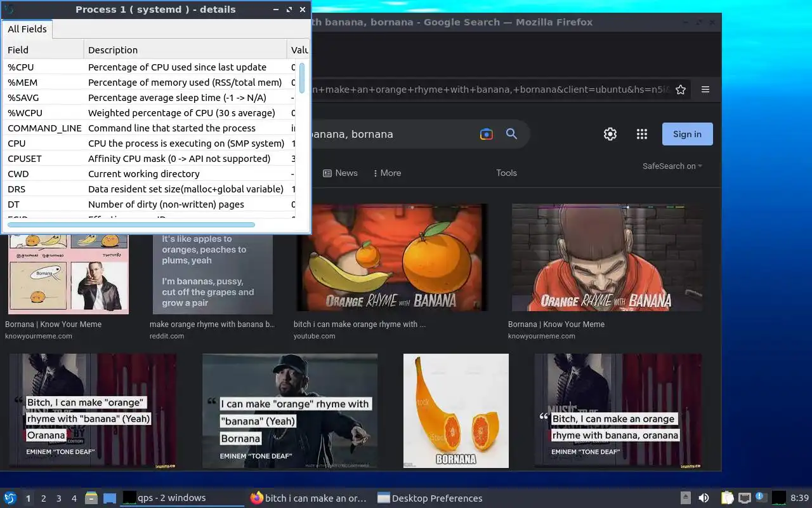Viewport: 812px width, 508px height.
Task: Search by image with Google Lens icon
Action: (x=487, y=134)
